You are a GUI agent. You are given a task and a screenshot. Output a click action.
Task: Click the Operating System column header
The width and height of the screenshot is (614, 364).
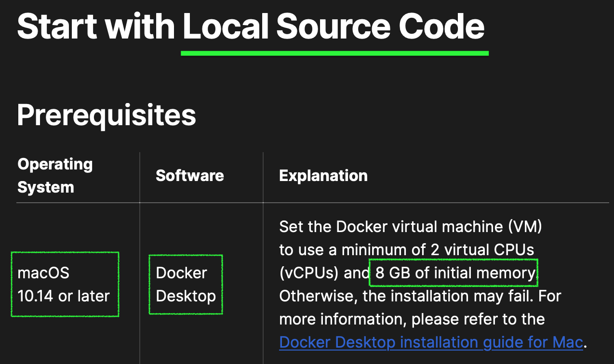coord(55,176)
